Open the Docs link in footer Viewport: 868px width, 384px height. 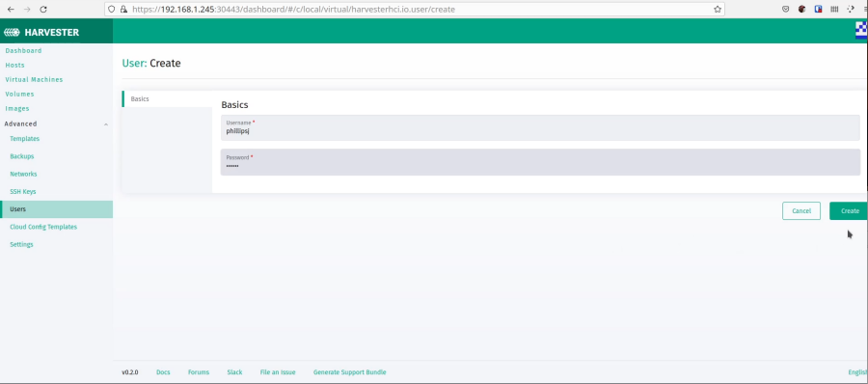163,372
